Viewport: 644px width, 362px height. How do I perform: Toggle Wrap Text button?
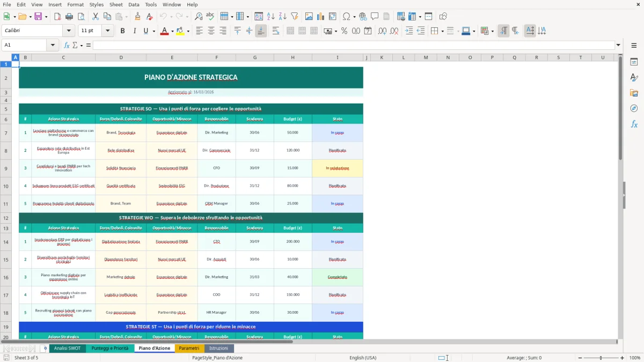276,31
